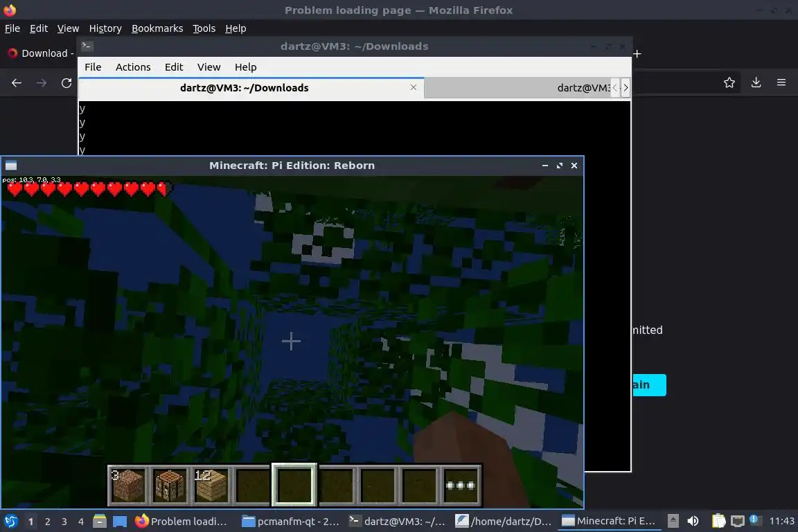Click the update notifier tray icon

pos(755,520)
